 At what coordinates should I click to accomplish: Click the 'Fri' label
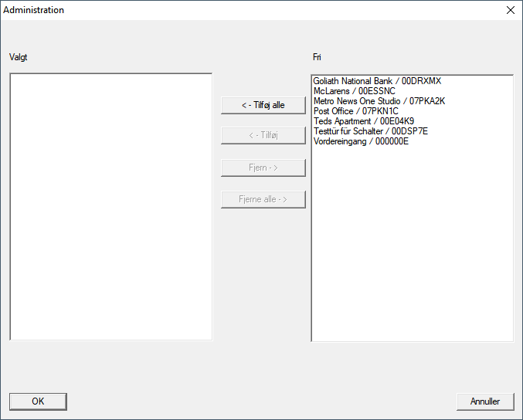317,57
